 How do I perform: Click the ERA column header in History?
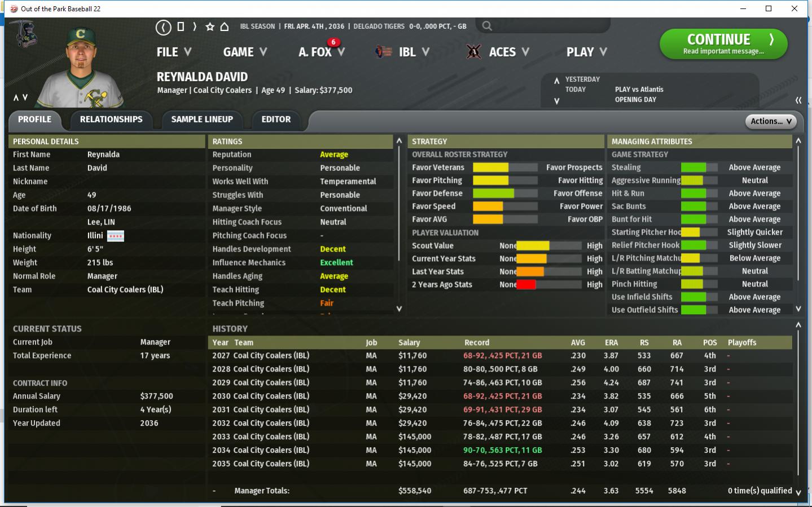pyautogui.click(x=611, y=342)
